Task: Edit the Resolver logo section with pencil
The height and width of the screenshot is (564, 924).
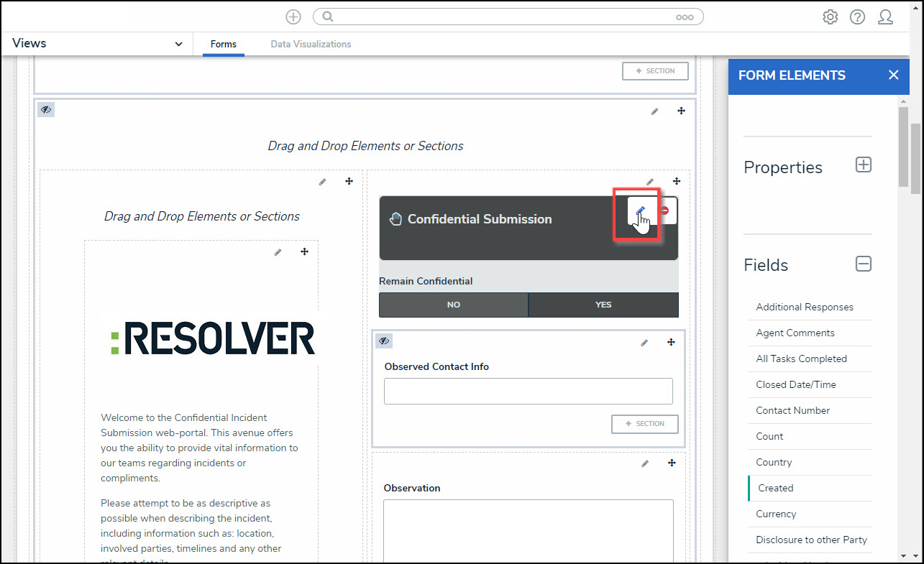Action: coord(278,252)
